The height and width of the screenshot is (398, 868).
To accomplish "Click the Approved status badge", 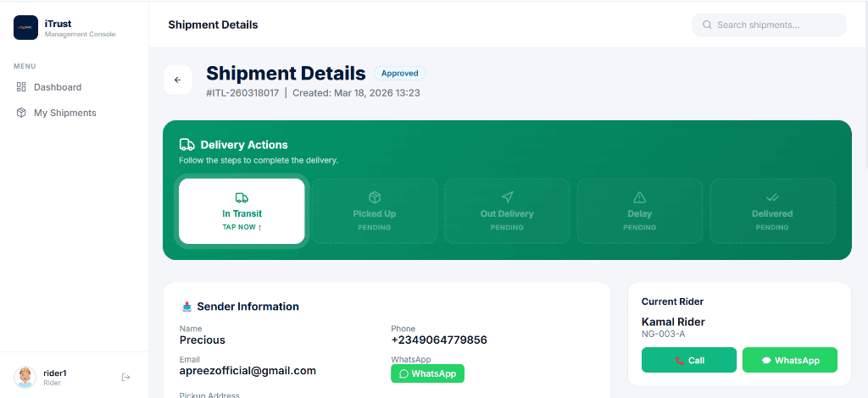I will click(400, 74).
